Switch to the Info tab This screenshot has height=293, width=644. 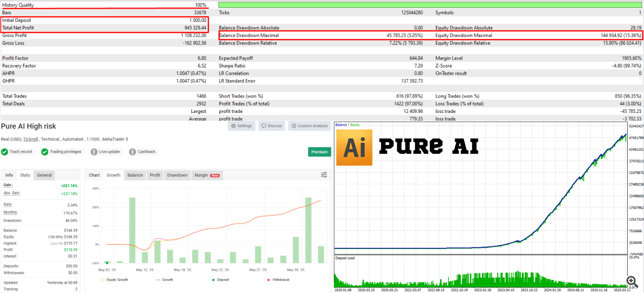pos(9,175)
